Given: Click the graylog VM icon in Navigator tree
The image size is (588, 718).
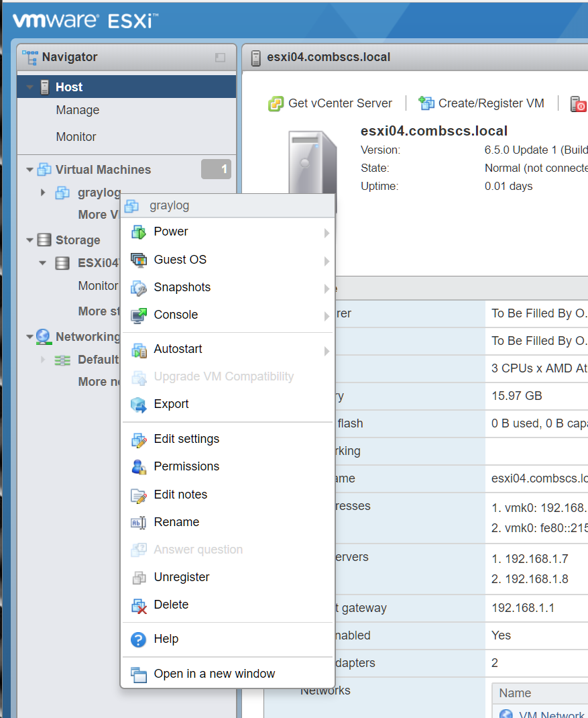Looking at the screenshot, I should (x=62, y=193).
